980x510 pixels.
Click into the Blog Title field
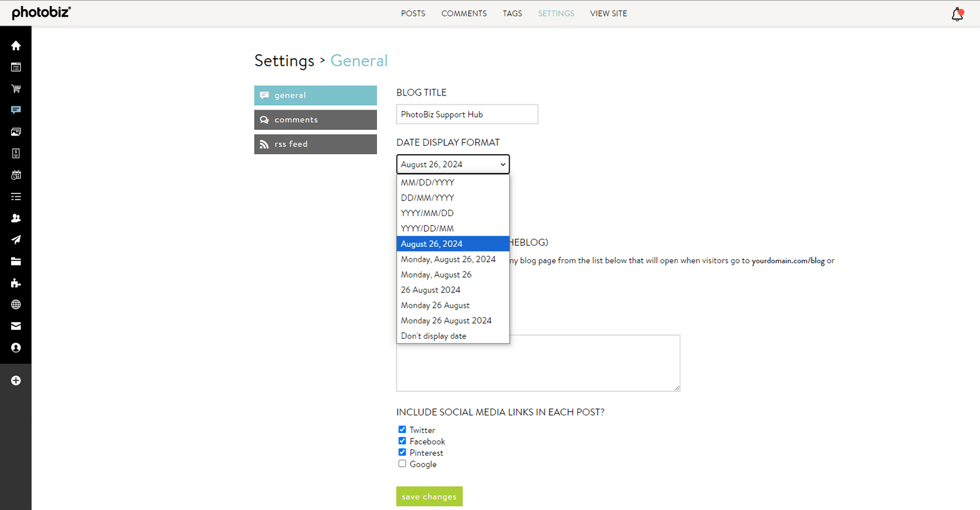point(467,114)
